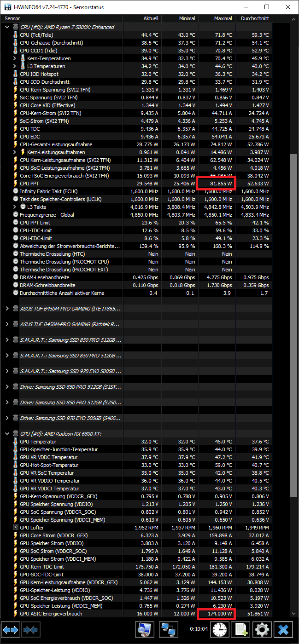Select the CPU-Kern-Spannung (SVI2 TFN) row

coord(137,90)
